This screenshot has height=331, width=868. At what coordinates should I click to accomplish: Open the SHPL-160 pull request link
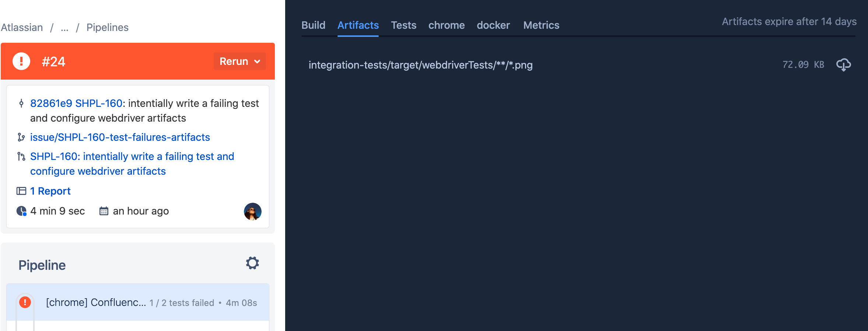[132, 164]
